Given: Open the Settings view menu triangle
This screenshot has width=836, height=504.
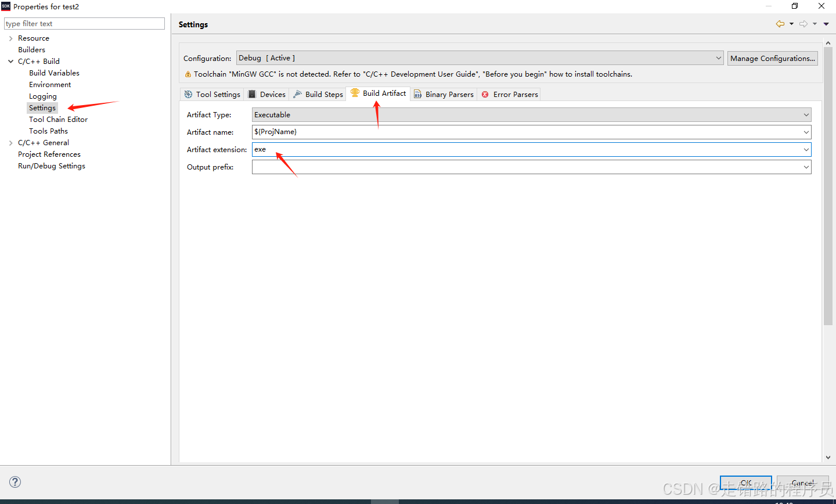Looking at the screenshot, I should (x=826, y=24).
